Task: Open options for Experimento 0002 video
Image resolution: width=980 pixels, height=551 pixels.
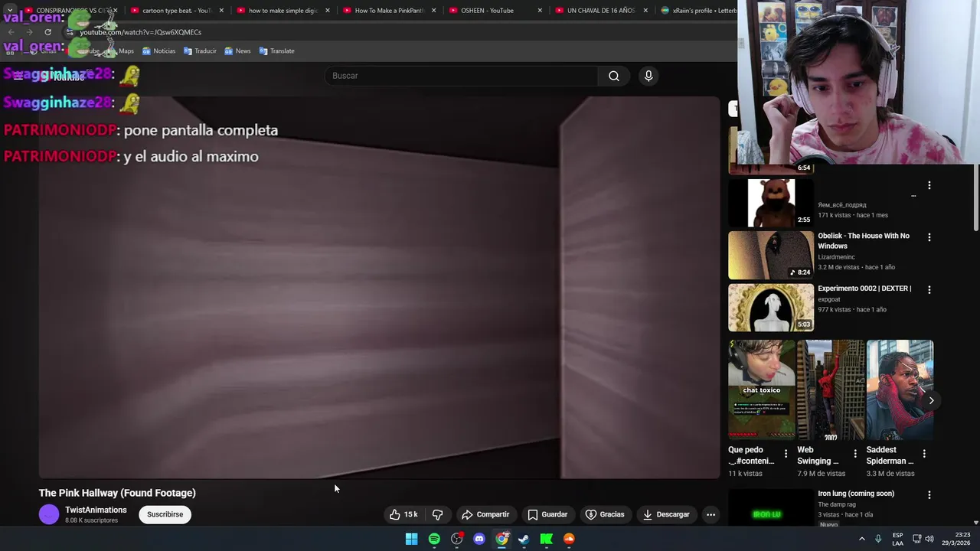Action: click(929, 290)
